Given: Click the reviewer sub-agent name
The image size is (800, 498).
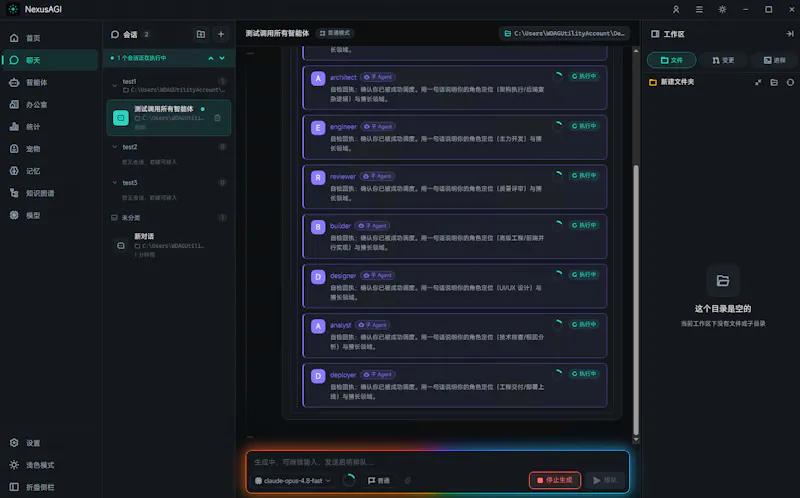Looking at the screenshot, I should tap(342, 177).
